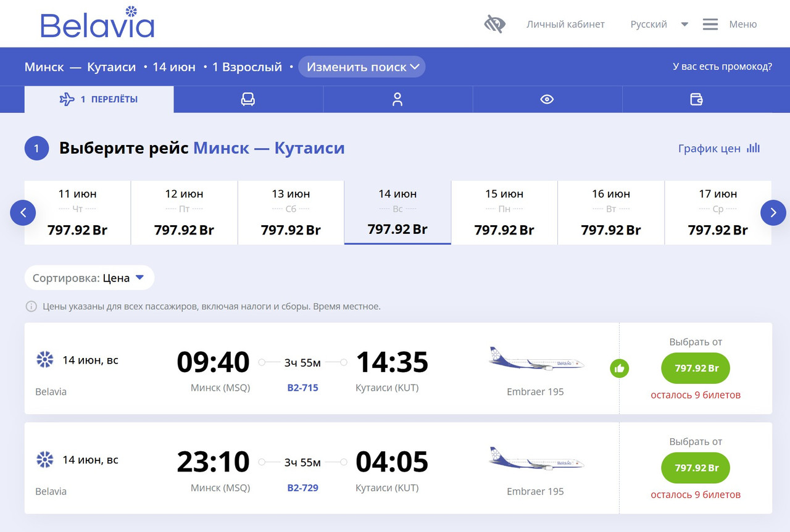The height and width of the screenshot is (532, 790).
Task: Open the payment wallet step icon
Action: (x=696, y=99)
